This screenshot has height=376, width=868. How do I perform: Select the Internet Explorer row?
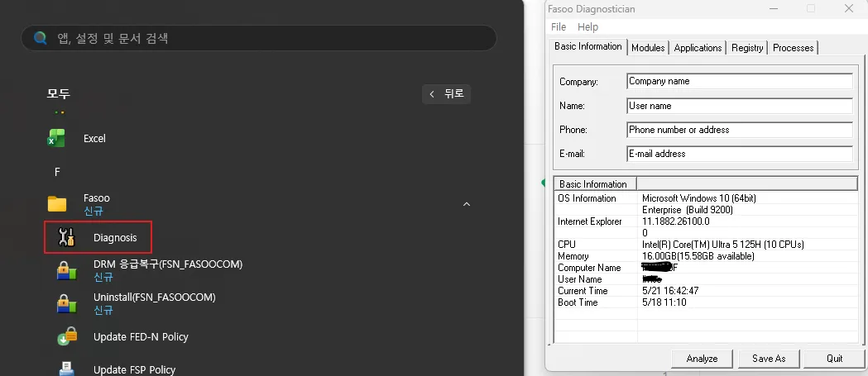pos(707,221)
